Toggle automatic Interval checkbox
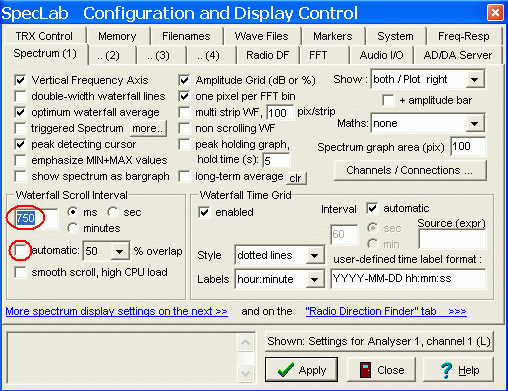The width and height of the screenshot is (508, 391). (x=372, y=208)
